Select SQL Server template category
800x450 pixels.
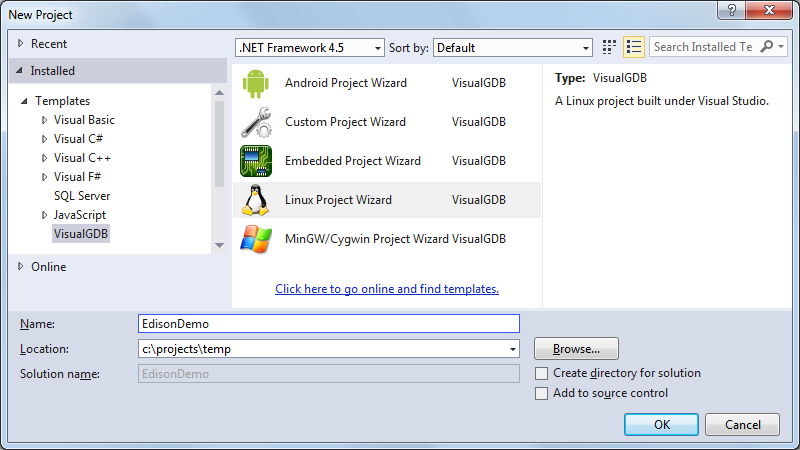[x=82, y=196]
